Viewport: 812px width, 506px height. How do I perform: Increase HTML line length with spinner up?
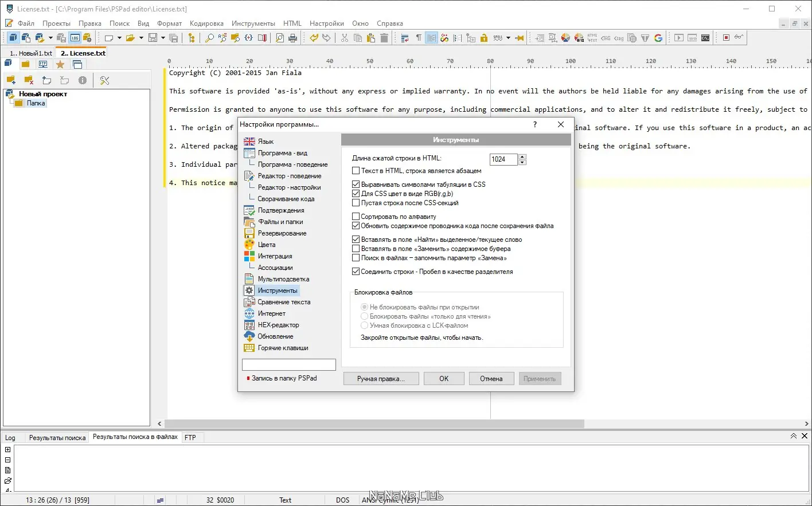point(522,156)
